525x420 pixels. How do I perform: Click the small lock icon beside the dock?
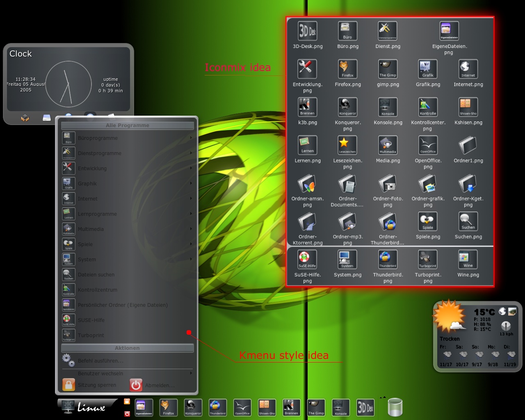[x=127, y=402]
